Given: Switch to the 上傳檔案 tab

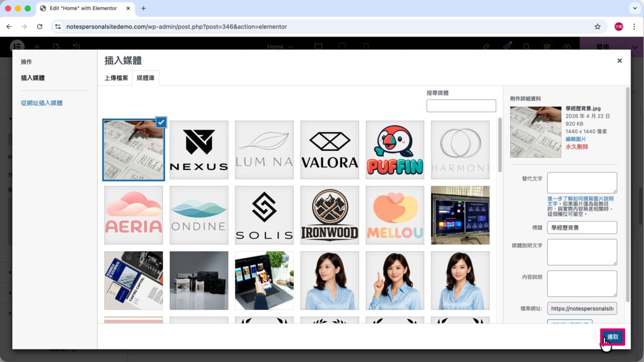Looking at the screenshot, I should point(116,78).
